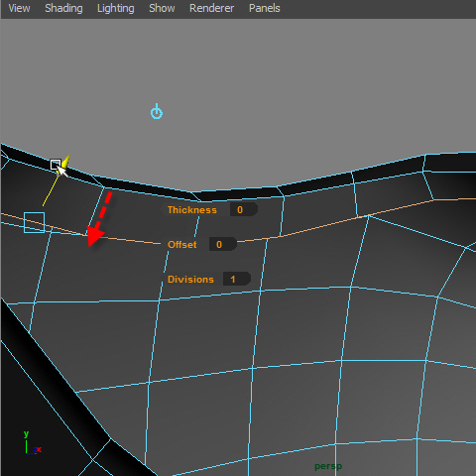Open the View menu
Viewport: 476px width, 476px height.
[19, 8]
